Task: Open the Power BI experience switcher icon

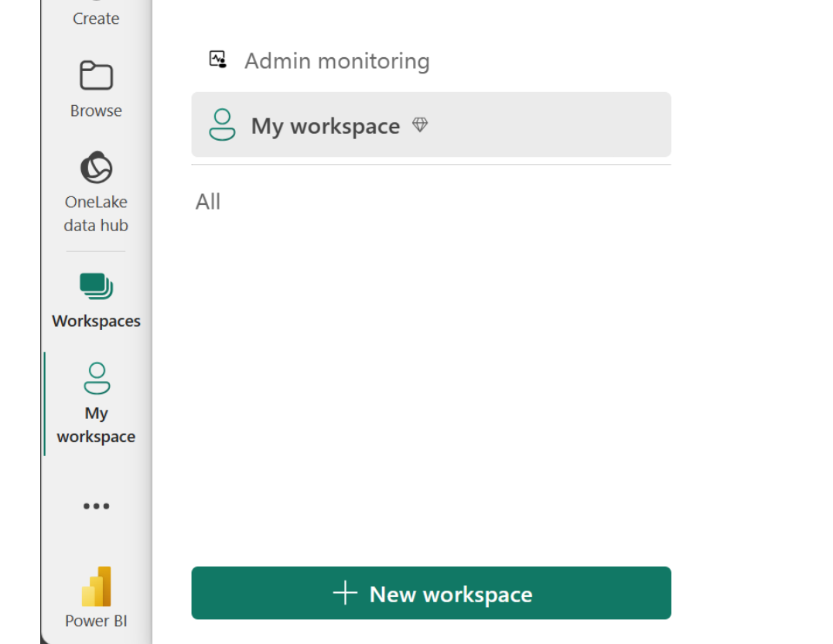Action: pyautogui.click(x=96, y=587)
